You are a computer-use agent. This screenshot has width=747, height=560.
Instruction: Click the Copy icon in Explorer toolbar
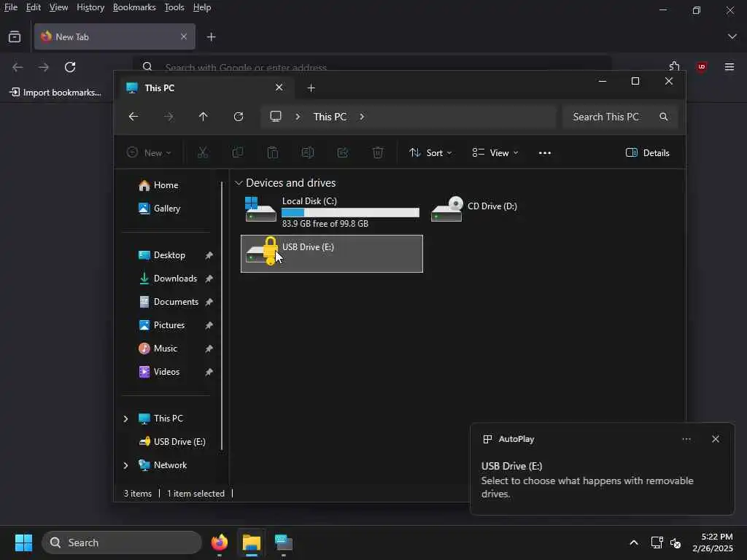point(237,152)
